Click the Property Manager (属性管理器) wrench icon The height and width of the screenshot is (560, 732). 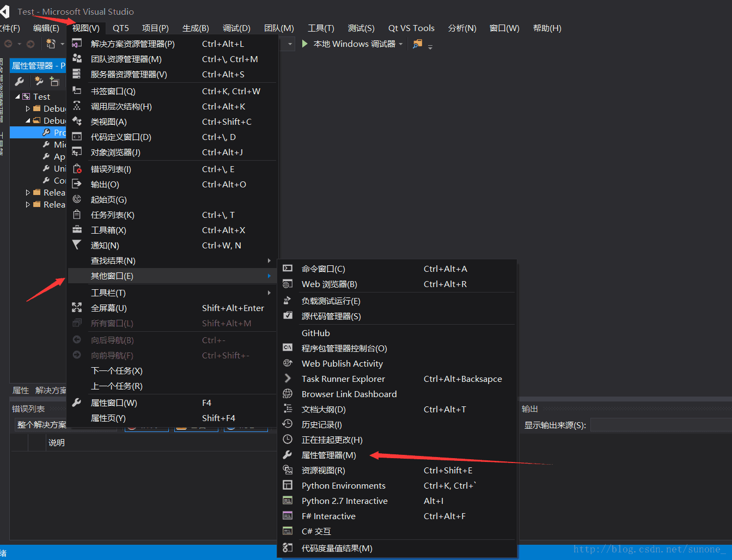tap(288, 454)
